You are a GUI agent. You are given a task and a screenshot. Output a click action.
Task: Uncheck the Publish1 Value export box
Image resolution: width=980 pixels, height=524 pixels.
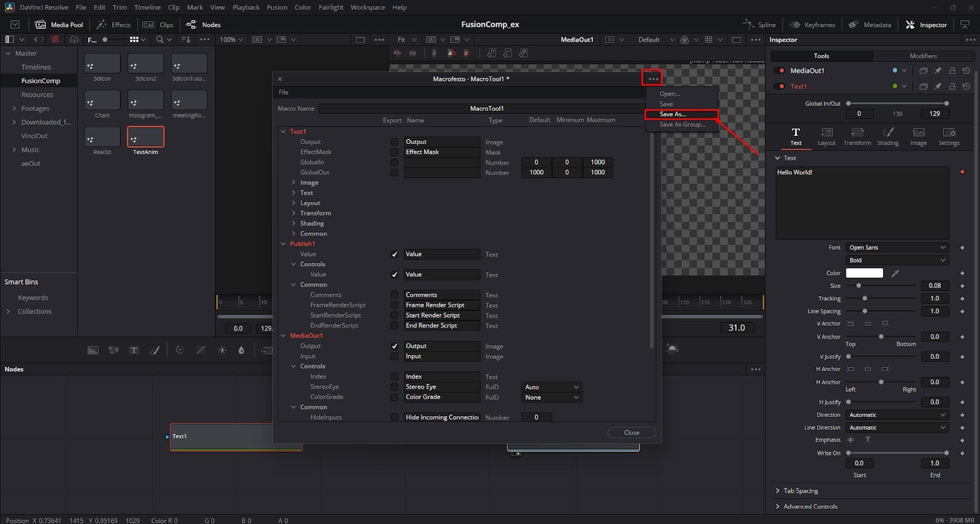pyautogui.click(x=394, y=254)
